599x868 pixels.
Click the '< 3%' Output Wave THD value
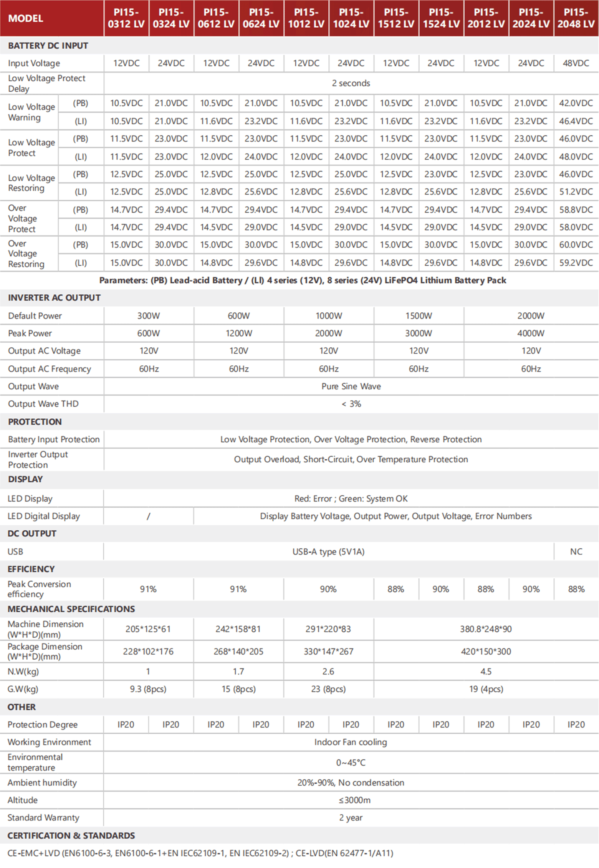(x=351, y=404)
